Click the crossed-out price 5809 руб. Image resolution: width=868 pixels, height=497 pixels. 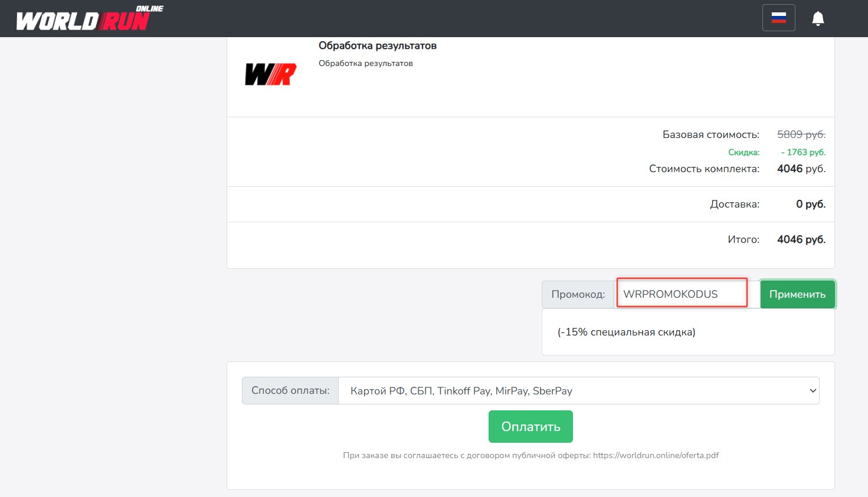[x=801, y=134]
